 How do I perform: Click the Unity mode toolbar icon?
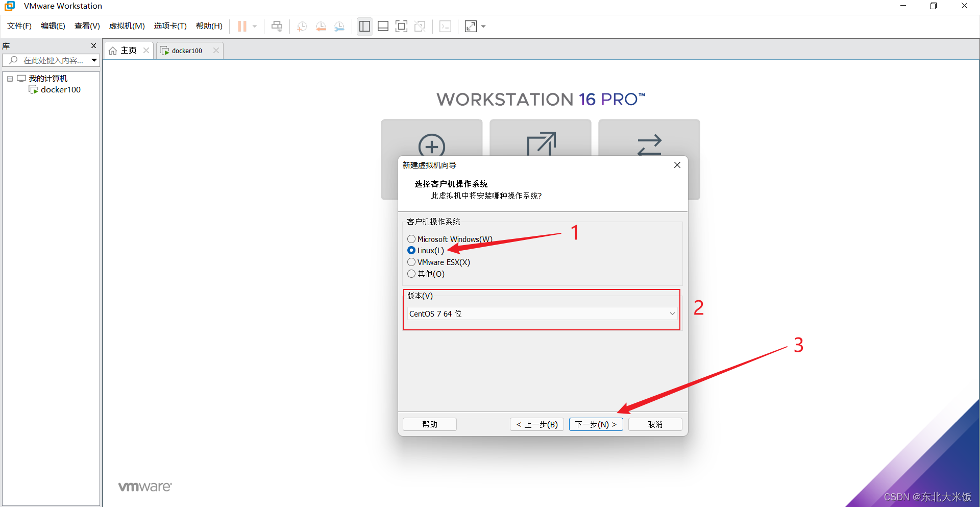(420, 27)
